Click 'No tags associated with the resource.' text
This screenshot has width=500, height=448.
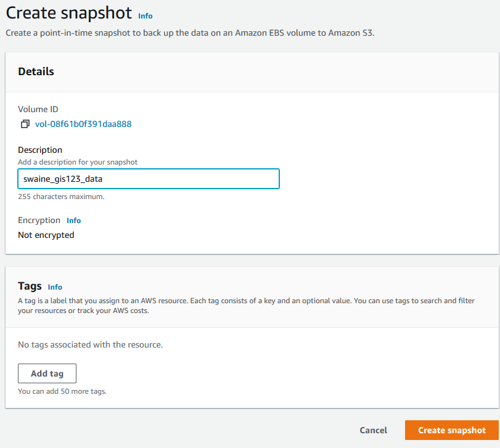click(90, 344)
